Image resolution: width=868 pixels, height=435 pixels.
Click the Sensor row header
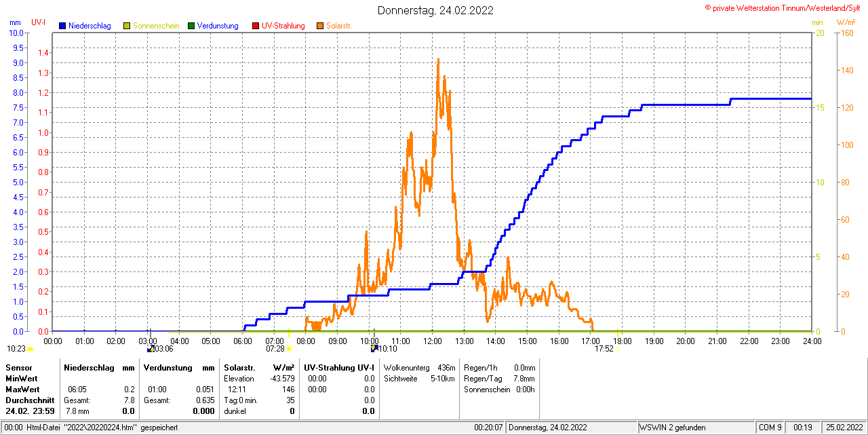pyautogui.click(x=18, y=367)
